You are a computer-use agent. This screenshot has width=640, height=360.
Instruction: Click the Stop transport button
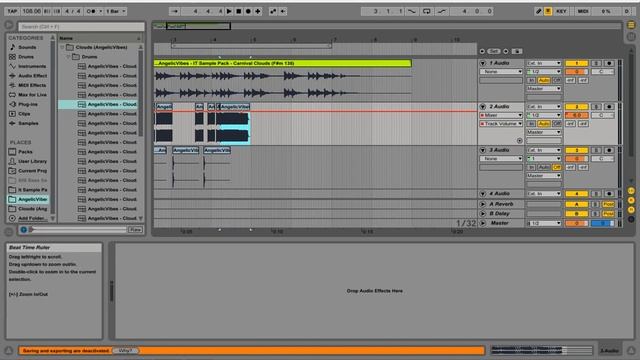pyautogui.click(x=239, y=11)
